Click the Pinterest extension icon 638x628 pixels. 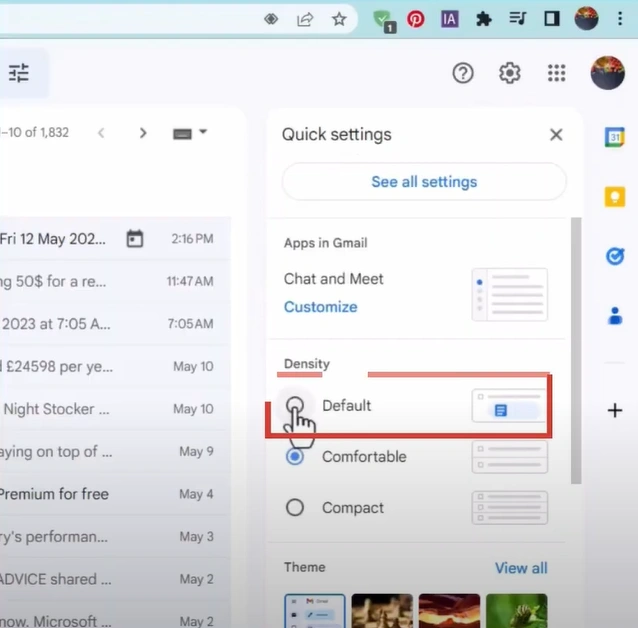[415, 19]
